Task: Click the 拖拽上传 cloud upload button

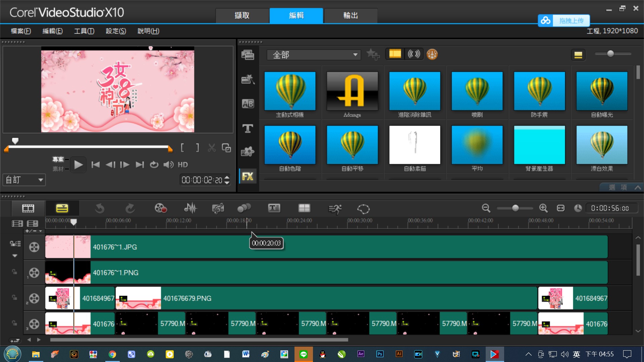Action: point(564,20)
